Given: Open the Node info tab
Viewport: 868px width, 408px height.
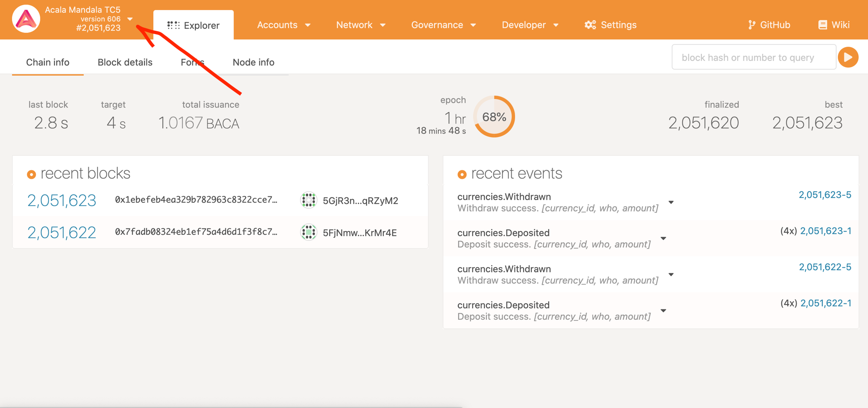Looking at the screenshot, I should pyautogui.click(x=253, y=62).
